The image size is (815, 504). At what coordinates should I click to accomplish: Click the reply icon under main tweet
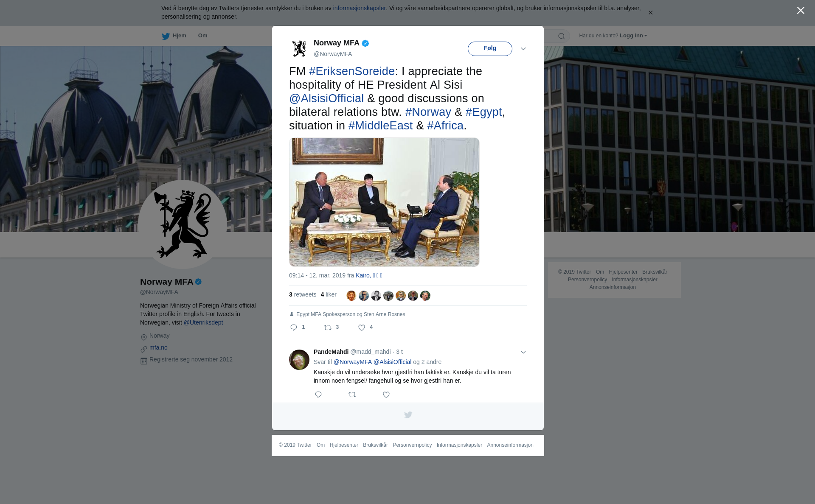pyautogui.click(x=294, y=328)
